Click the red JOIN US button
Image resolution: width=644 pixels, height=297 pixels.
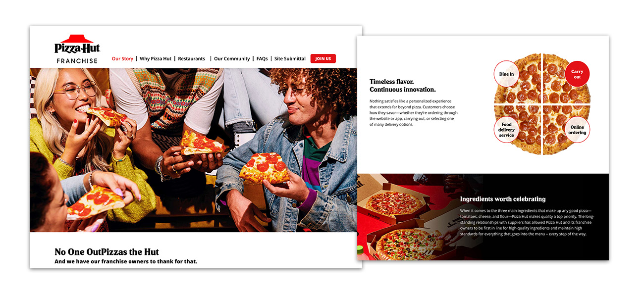tap(323, 58)
